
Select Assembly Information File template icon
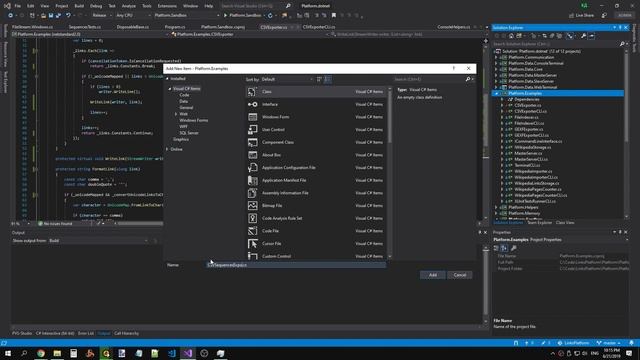(x=253, y=193)
